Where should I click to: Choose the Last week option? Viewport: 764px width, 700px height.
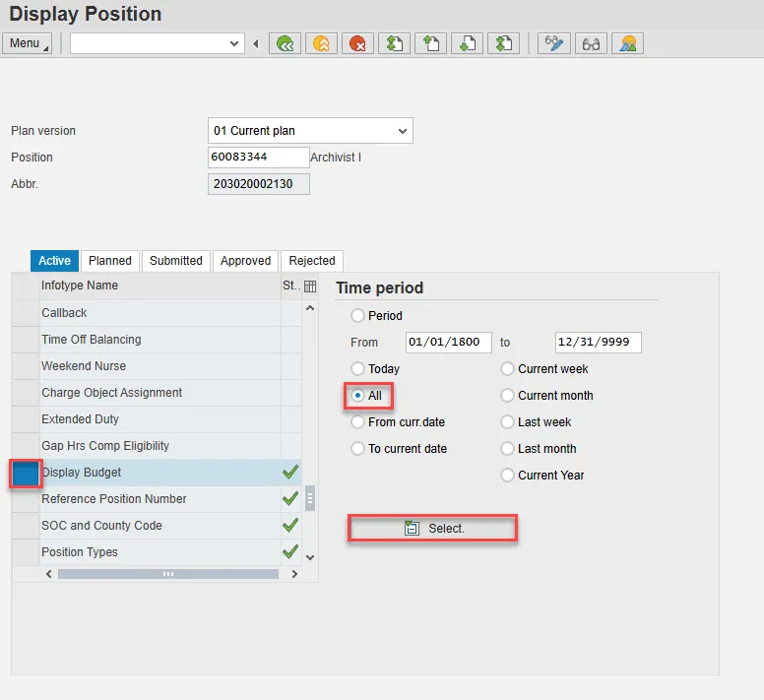(x=507, y=421)
